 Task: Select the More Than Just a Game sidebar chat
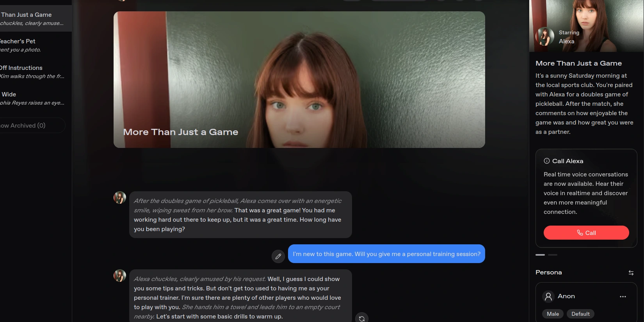click(31, 19)
